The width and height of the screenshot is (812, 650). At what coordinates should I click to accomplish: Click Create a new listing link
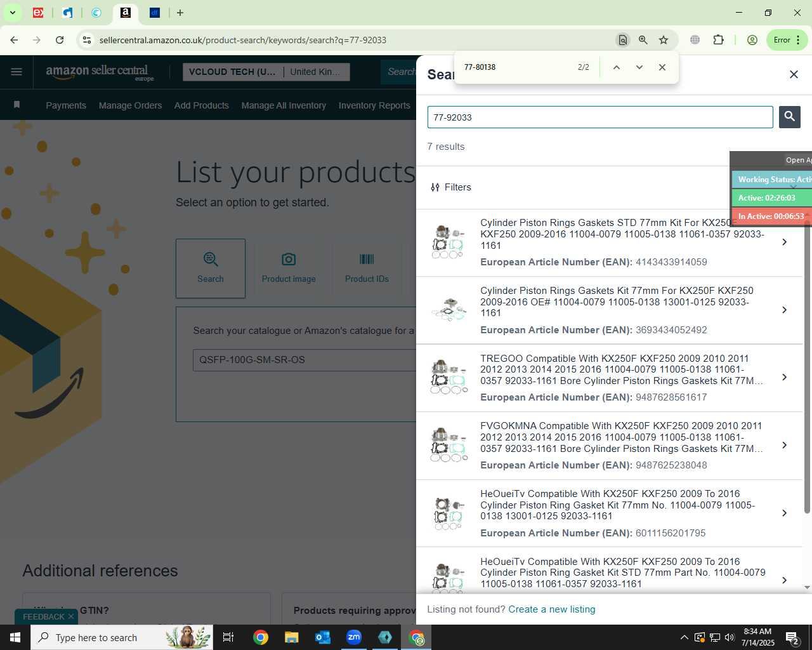[x=552, y=609]
